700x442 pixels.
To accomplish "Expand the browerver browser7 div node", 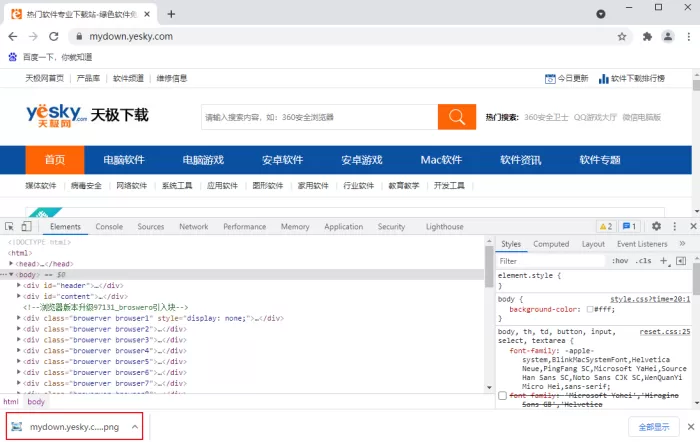I will [x=19, y=383].
